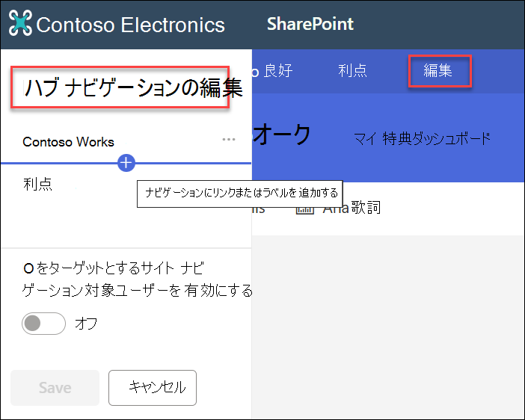Screen dimensions: 525x420
Task: Select the 利点 entry in the edit panel
Action: (37, 184)
